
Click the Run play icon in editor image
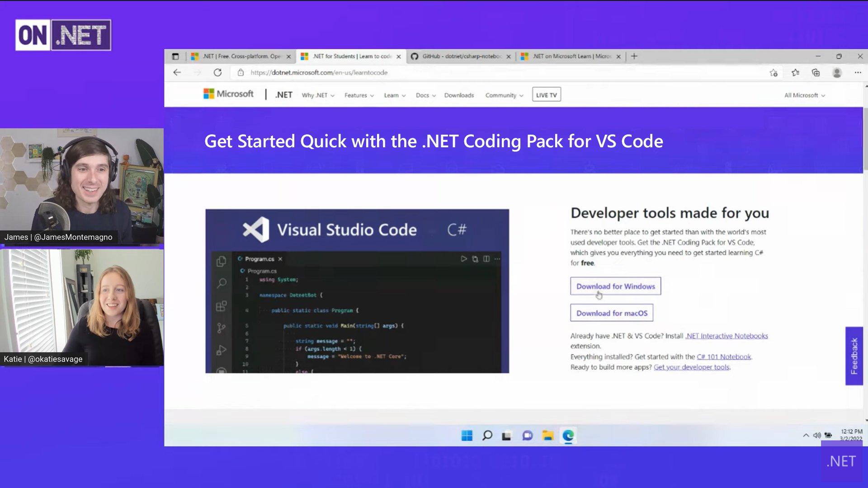pyautogui.click(x=463, y=259)
